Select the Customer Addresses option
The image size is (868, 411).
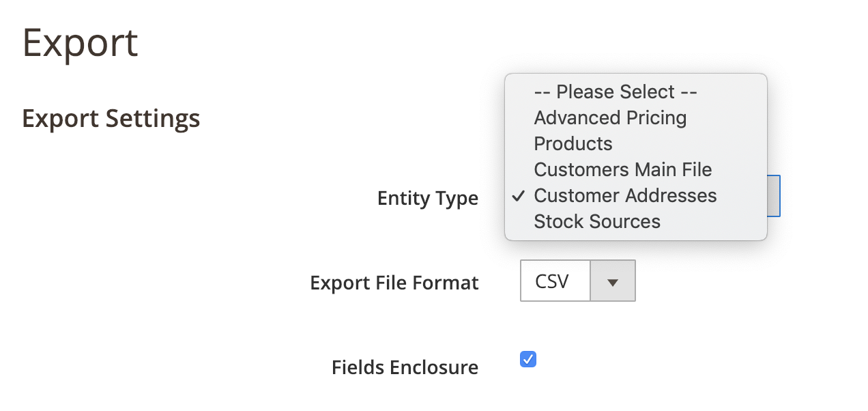tap(625, 196)
